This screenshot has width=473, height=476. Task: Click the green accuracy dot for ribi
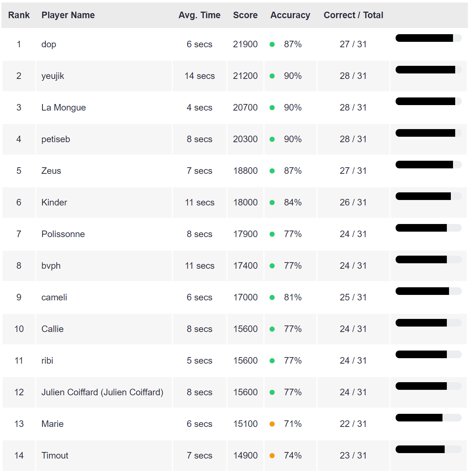click(272, 361)
